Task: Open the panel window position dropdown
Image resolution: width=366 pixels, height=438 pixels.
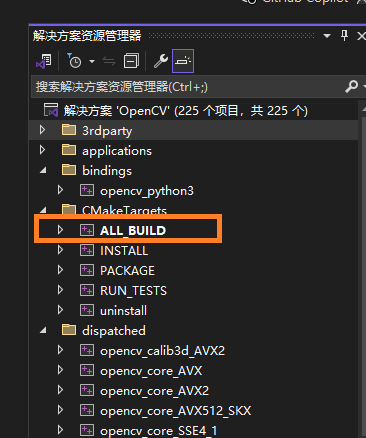Action: coord(327,36)
